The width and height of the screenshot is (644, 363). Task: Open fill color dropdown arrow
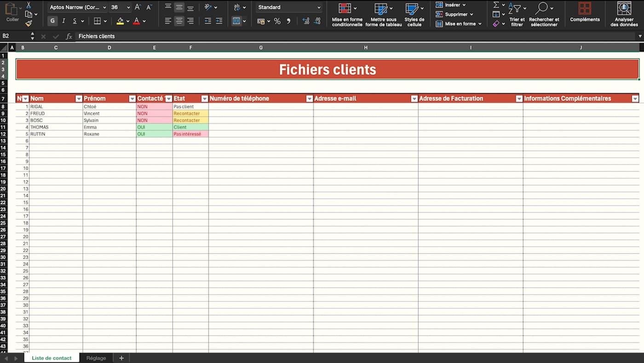click(x=127, y=21)
